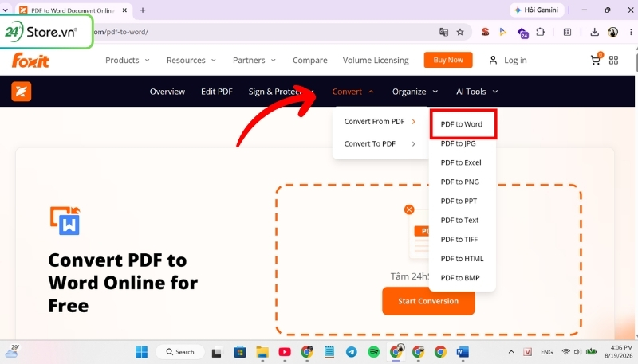Select PDF to TIFF option
Screen dimensions: 638x364
(x=459, y=239)
